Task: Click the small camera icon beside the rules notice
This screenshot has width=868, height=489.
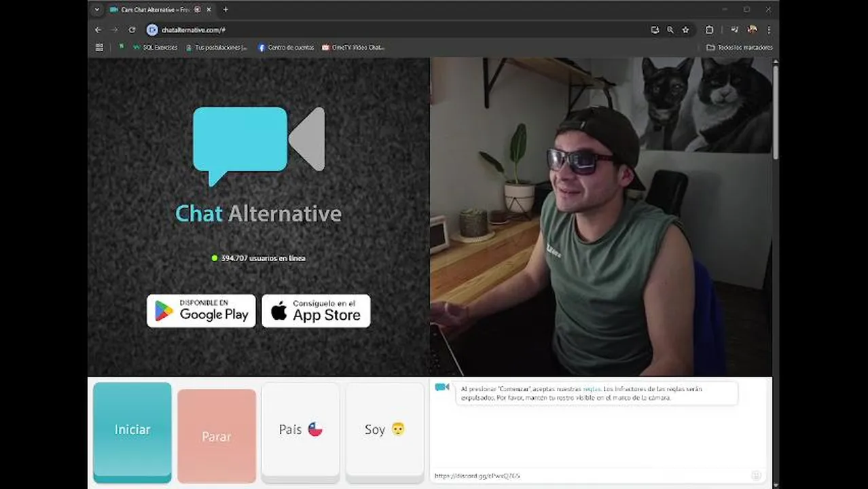Action: tap(442, 387)
